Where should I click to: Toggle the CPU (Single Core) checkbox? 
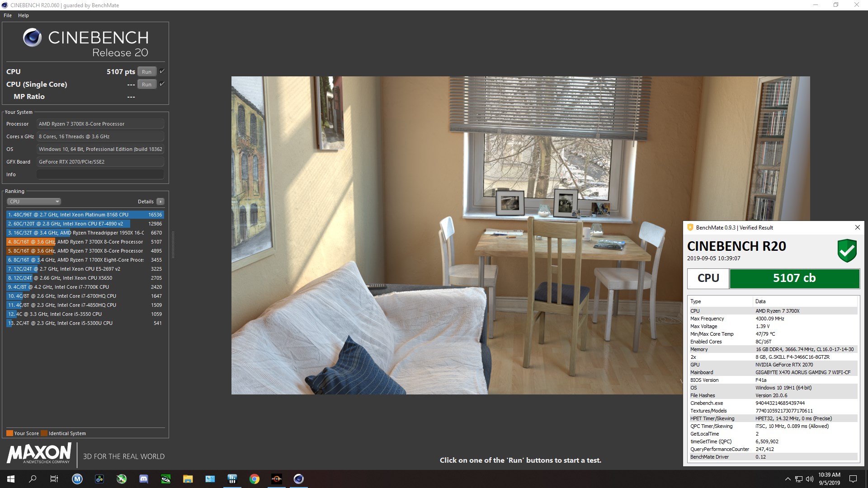point(162,84)
